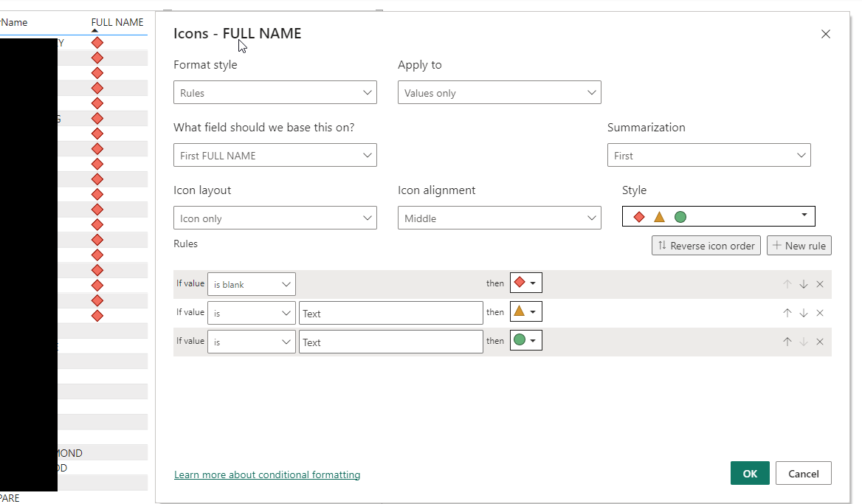Click the red diamond in the Style preview

[x=639, y=216]
